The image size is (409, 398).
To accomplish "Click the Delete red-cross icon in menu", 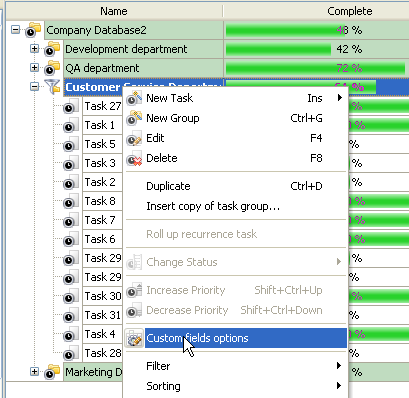I will (134, 158).
